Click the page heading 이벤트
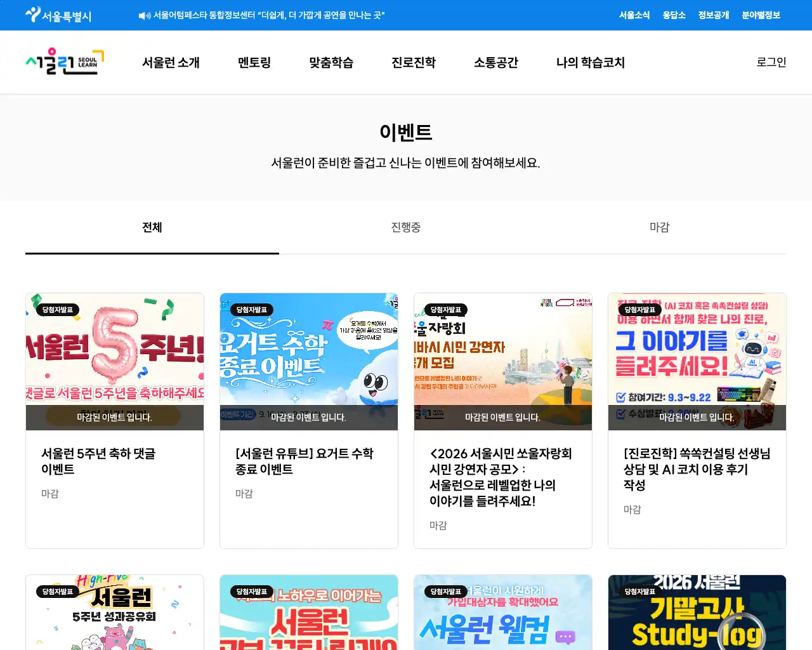The image size is (812, 650). [x=406, y=132]
